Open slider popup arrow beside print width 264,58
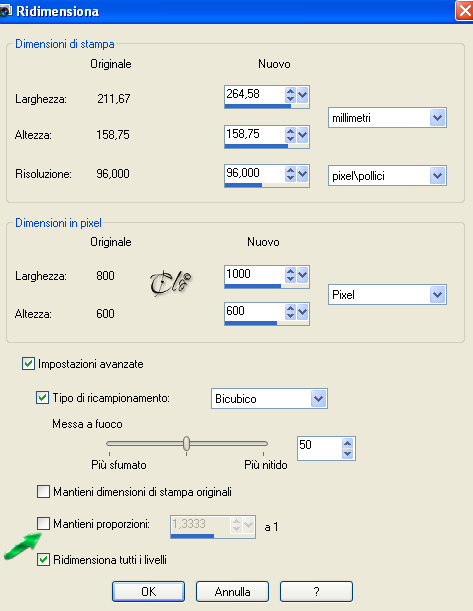 pos(303,95)
